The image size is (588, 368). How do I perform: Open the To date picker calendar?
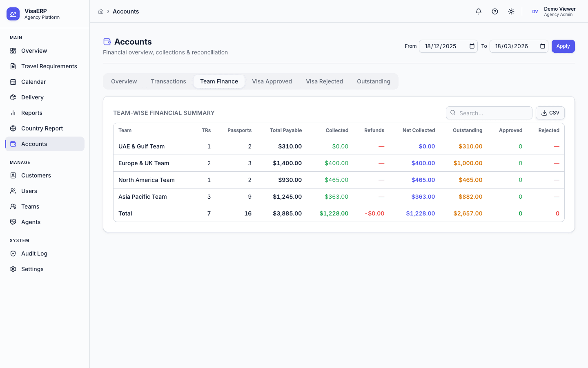coord(542,46)
